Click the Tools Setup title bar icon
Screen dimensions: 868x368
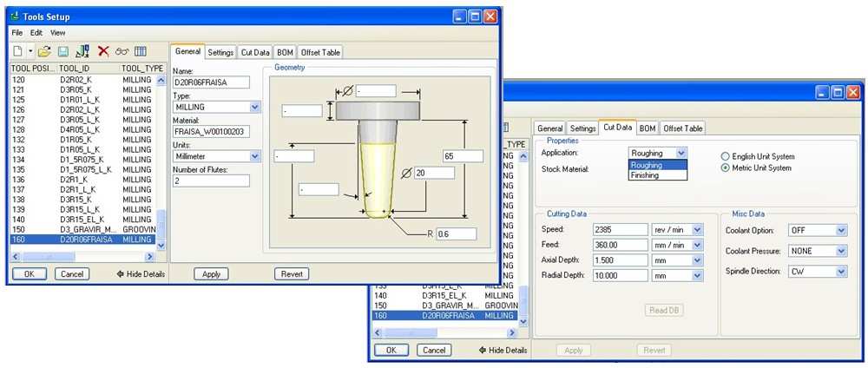coord(15,16)
